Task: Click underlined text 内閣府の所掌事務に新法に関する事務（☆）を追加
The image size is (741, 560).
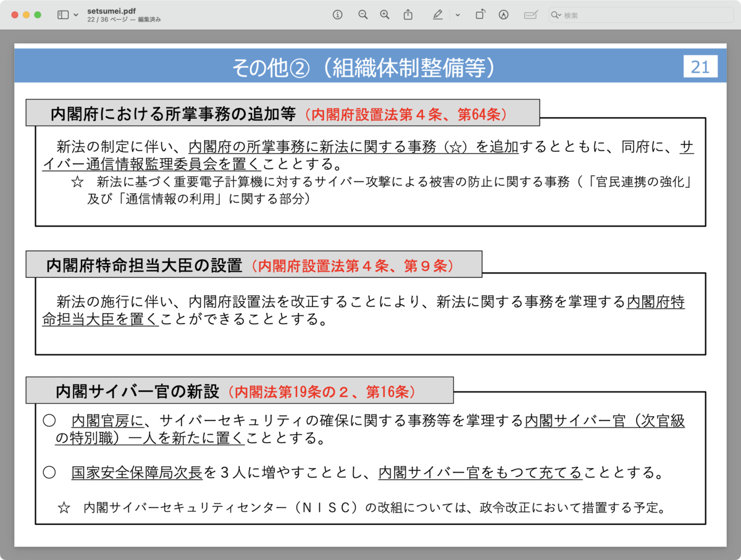Action: click(354, 147)
